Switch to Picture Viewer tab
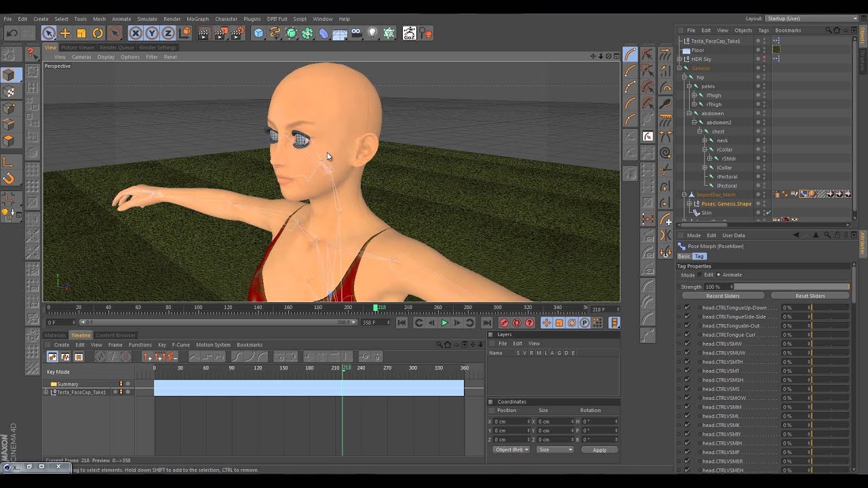This screenshot has height=488, width=868. [x=78, y=47]
